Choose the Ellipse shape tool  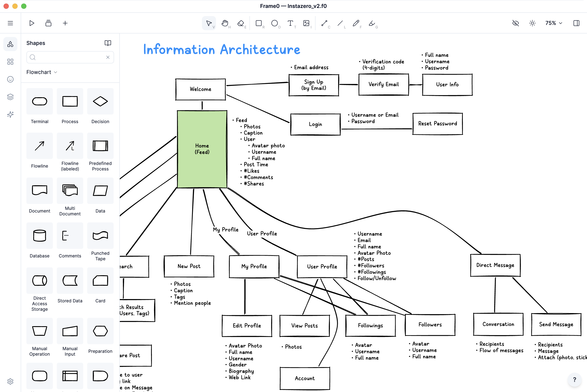(274, 23)
